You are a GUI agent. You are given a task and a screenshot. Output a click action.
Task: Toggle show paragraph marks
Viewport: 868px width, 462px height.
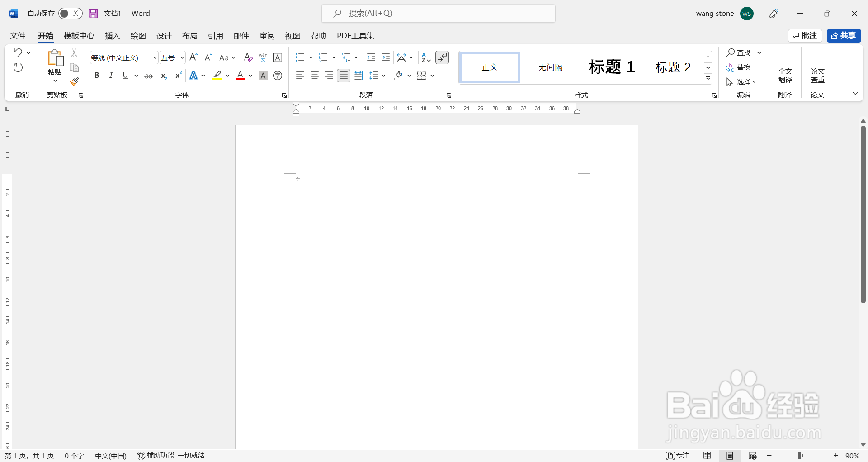coord(442,57)
